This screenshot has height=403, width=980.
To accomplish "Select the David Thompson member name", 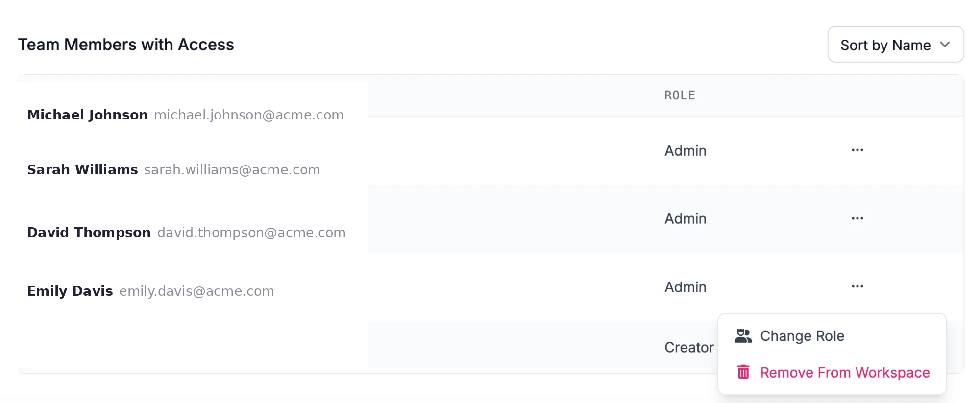I will (89, 232).
